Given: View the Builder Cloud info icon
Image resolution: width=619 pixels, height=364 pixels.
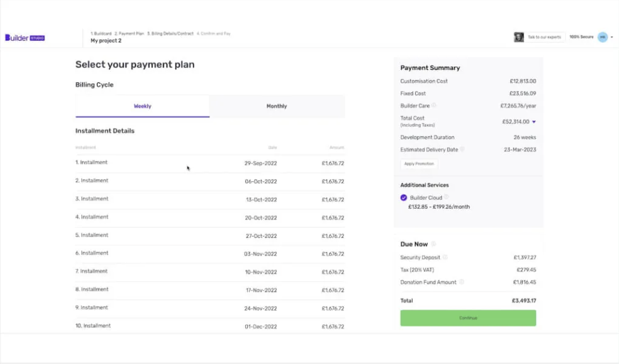Looking at the screenshot, I should pos(446,197).
